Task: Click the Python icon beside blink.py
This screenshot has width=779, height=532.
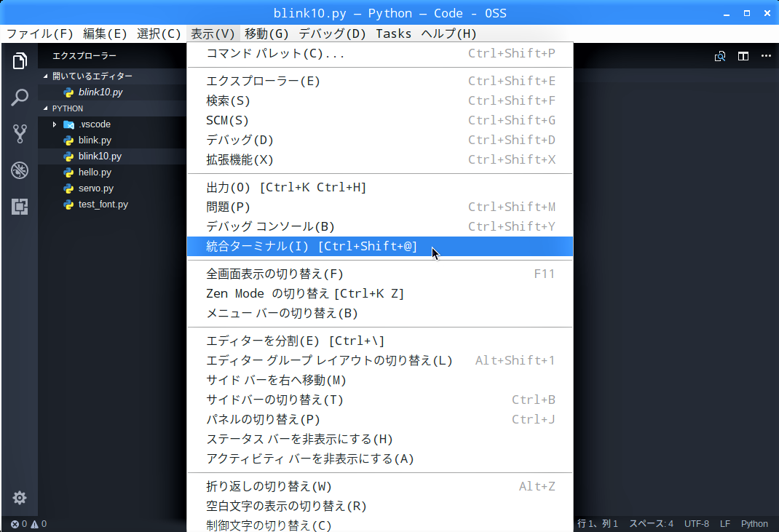Action: (x=68, y=140)
